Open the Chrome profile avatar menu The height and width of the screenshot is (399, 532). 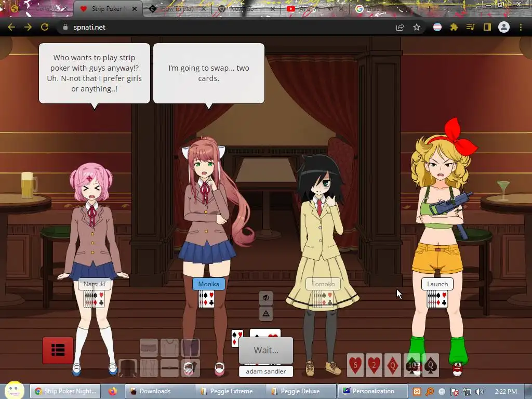click(504, 27)
